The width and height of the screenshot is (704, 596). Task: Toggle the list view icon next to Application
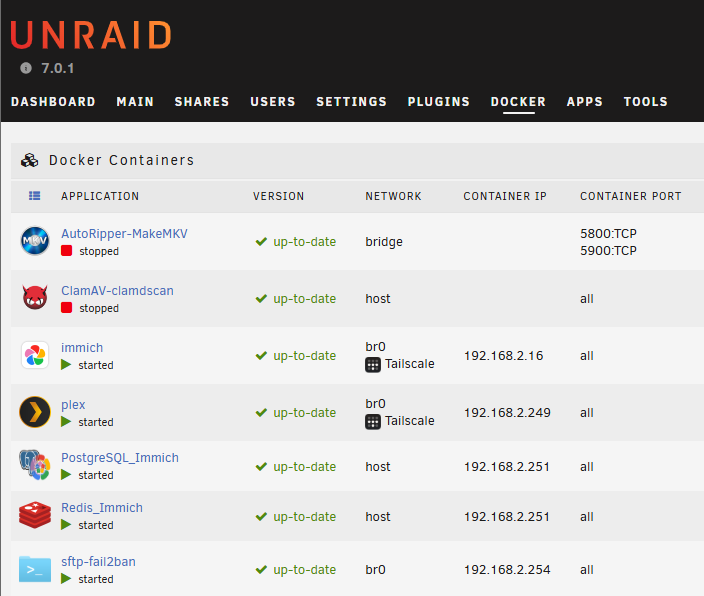35,196
